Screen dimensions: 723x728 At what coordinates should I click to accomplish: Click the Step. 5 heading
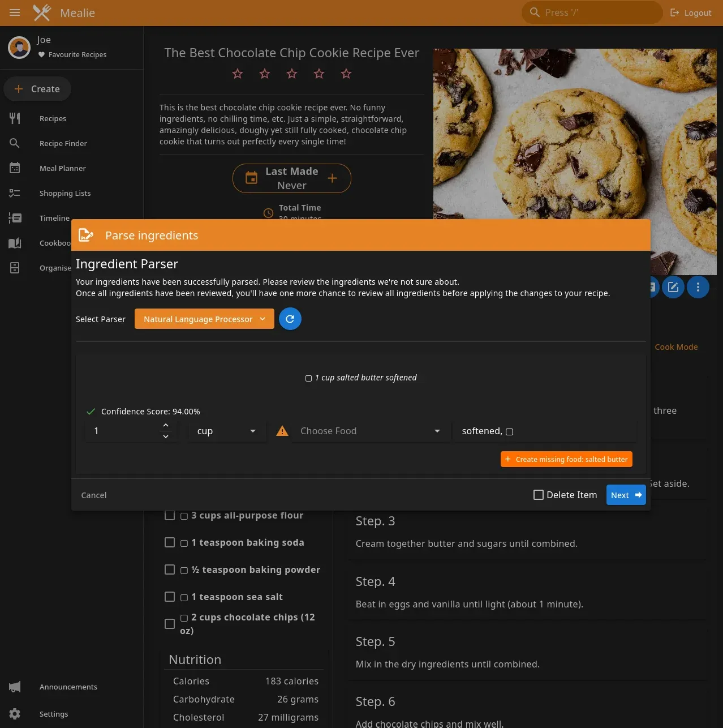(x=375, y=641)
